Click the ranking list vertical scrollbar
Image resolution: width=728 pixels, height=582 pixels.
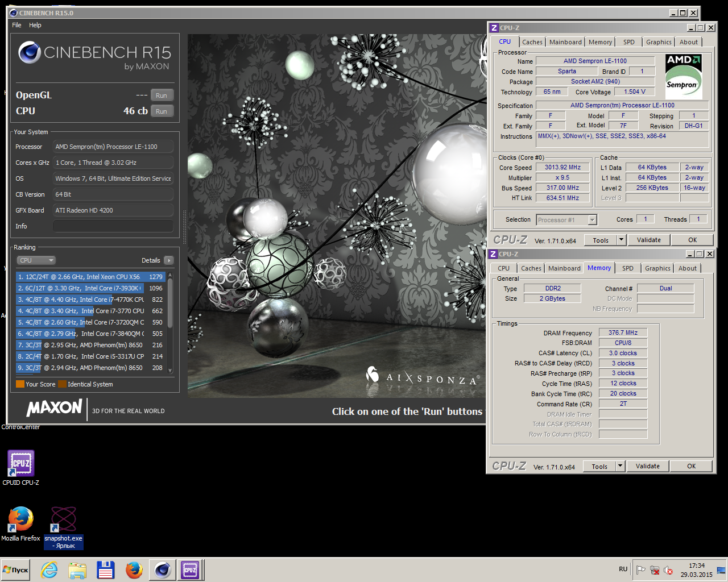tap(169, 323)
